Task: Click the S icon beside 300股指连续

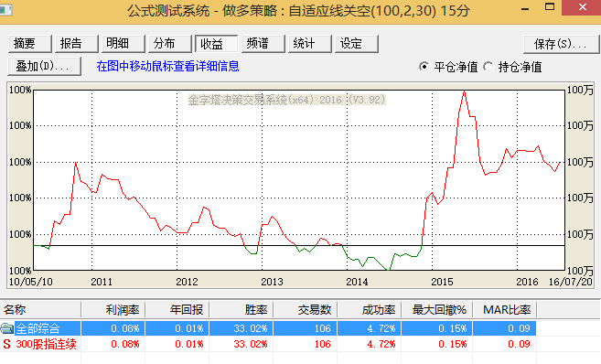Action: [x=6, y=344]
